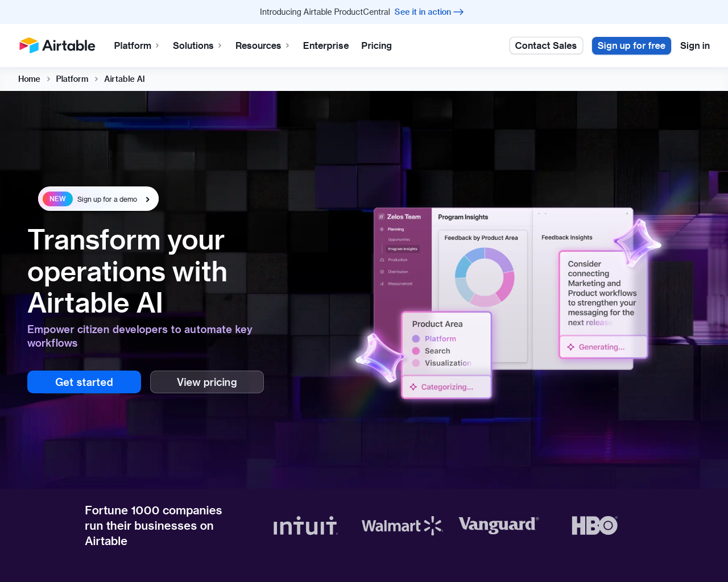Viewport: 728px width, 582px height.
Task: Click the Transform your operations headline
Action: [x=127, y=271]
